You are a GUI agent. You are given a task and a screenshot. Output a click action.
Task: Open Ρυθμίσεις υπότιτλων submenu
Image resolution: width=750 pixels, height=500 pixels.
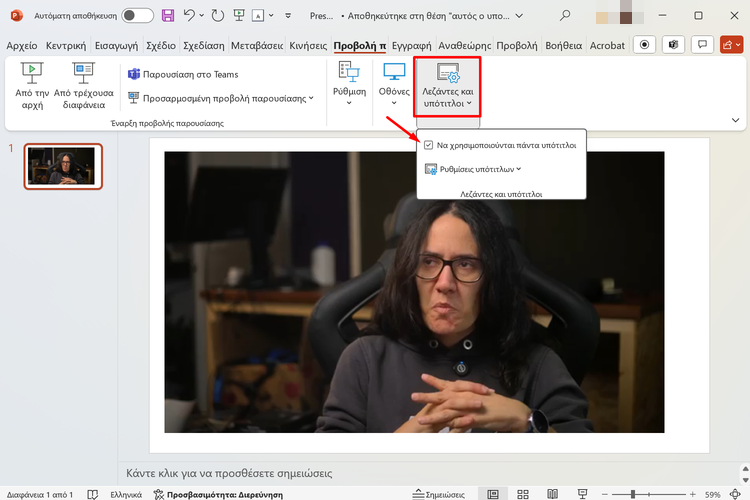(x=473, y=169)
